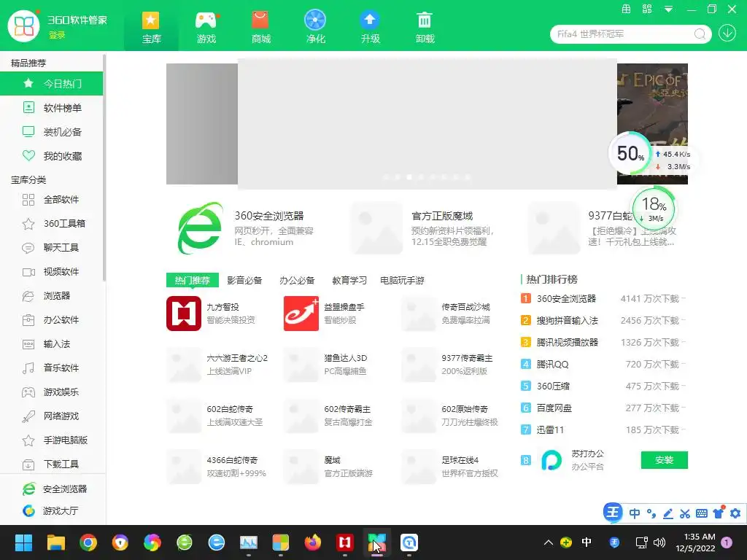
Task: Open the 360安全浏览器 featured app icon
Action: coord(200,228)
